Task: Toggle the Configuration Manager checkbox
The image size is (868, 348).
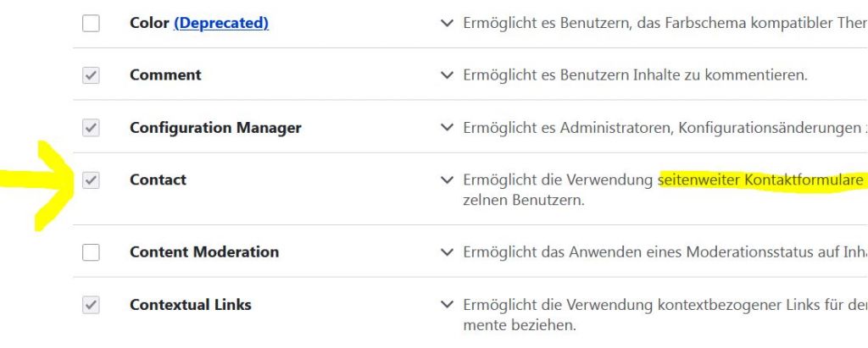Action: (91, 129)
